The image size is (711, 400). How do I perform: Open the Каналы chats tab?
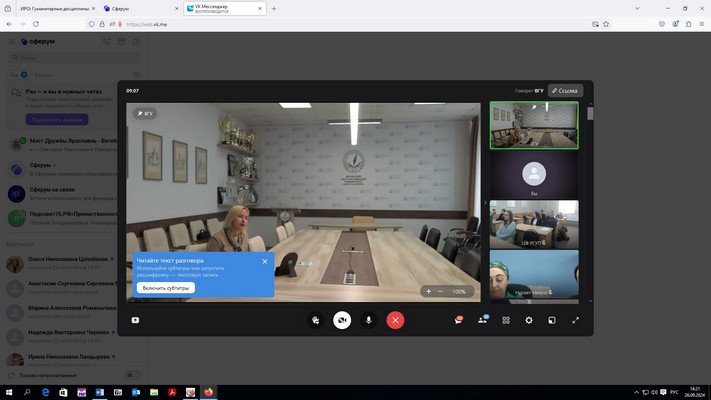(x=44, y=75)
